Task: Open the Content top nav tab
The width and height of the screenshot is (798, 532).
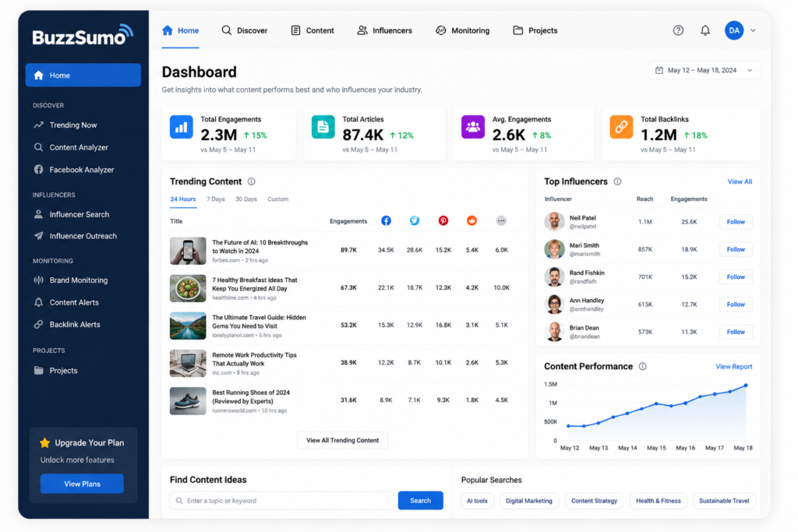Action: (x=312, y=30)
